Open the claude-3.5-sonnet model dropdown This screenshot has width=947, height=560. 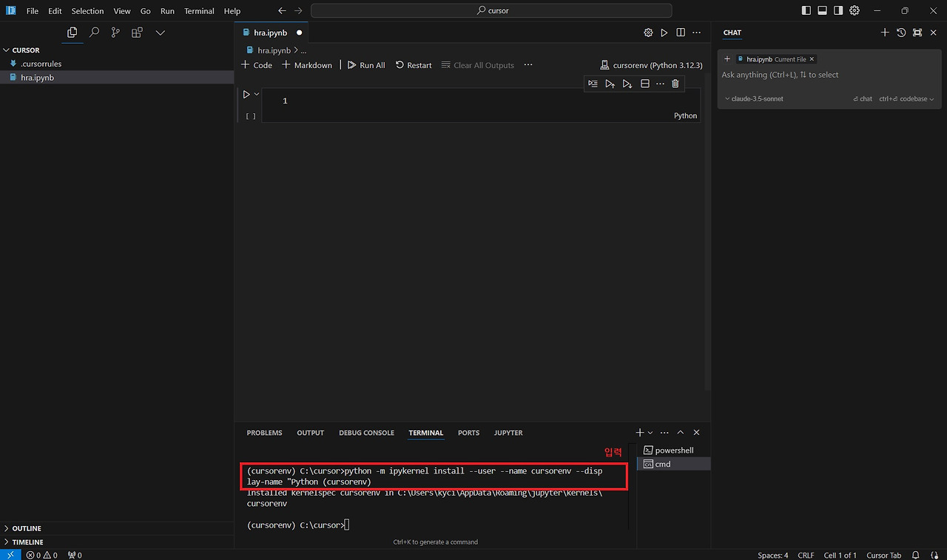[754, 98]
